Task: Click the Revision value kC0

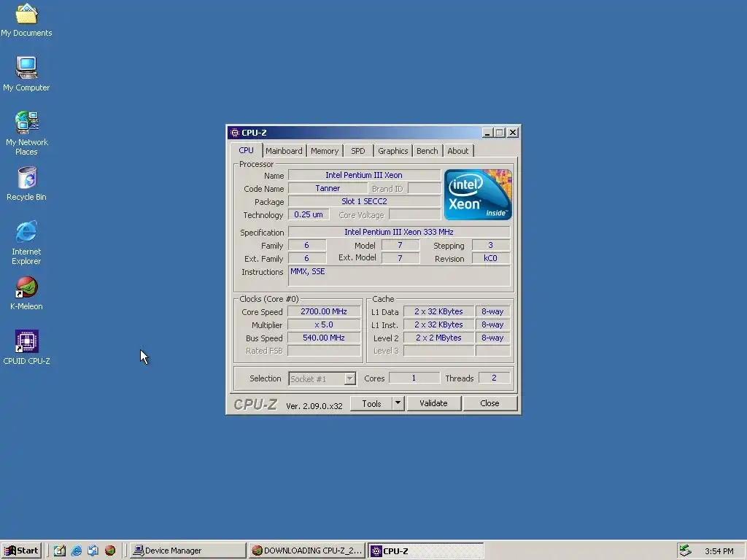Action: click(x=491, y=258)
